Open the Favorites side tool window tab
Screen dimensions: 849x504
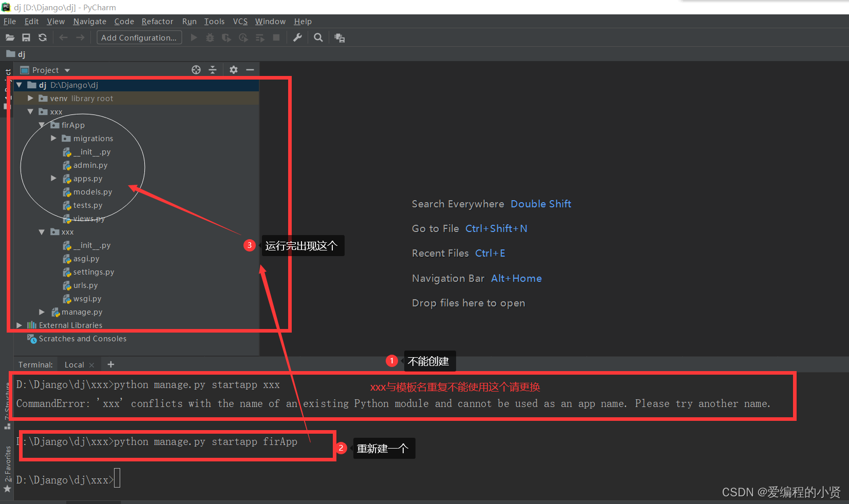click(8, 463)
